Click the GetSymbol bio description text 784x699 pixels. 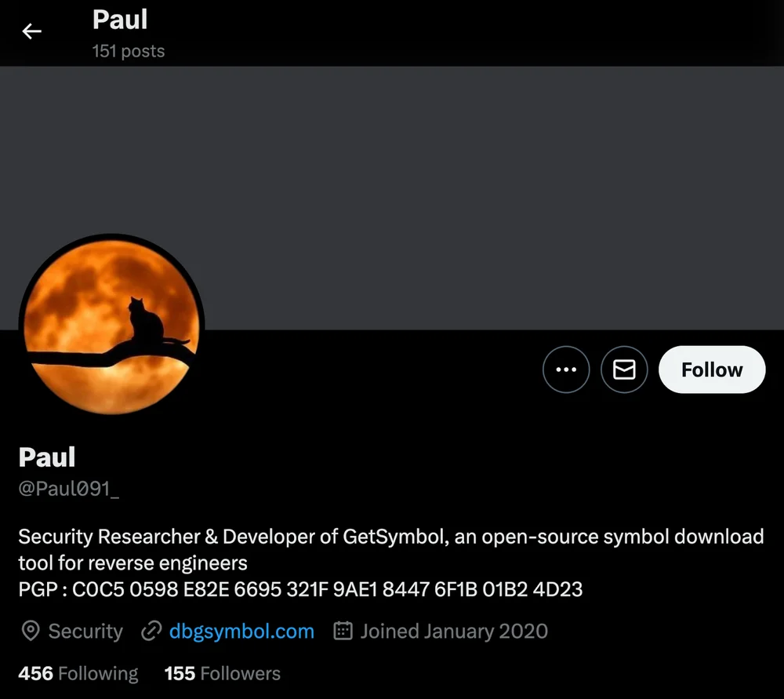click(391, 549)
